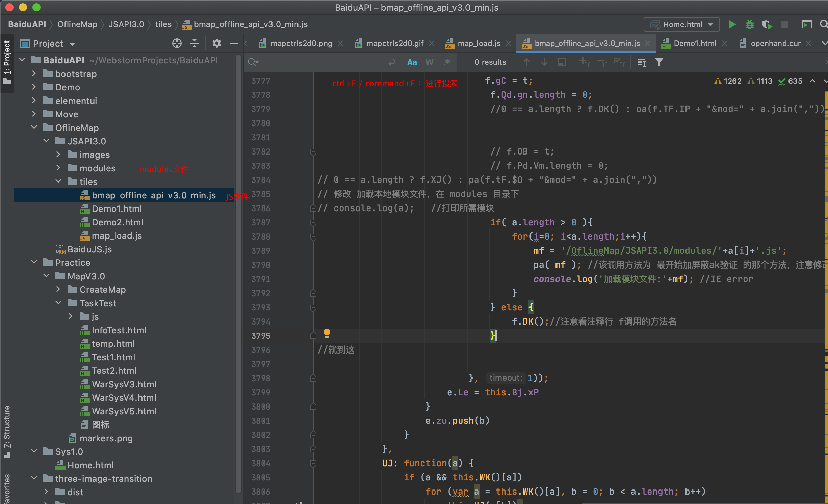Click the new line search icon
828x504 pixels.
coord(391,62)
